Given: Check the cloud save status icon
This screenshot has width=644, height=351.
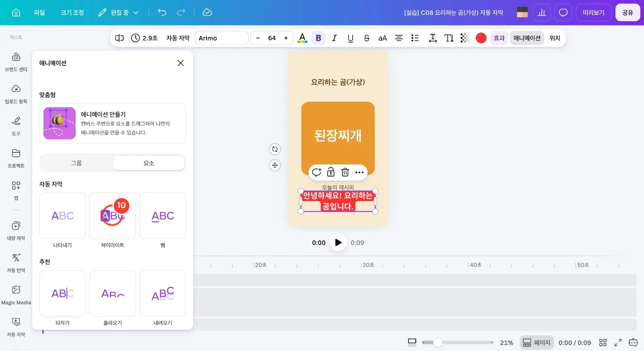Looking at the screenshot, I should coord(207,12).
